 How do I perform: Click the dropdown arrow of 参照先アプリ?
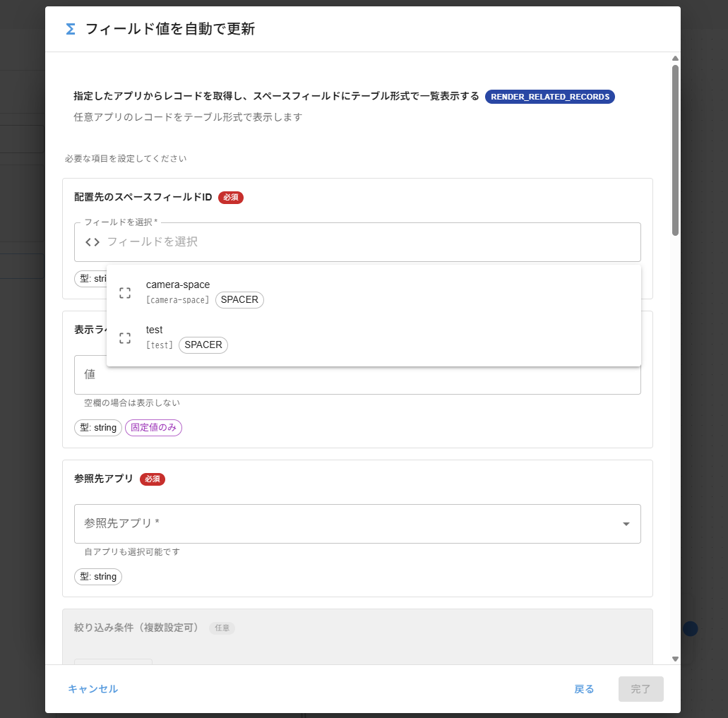tap(626, 524)
